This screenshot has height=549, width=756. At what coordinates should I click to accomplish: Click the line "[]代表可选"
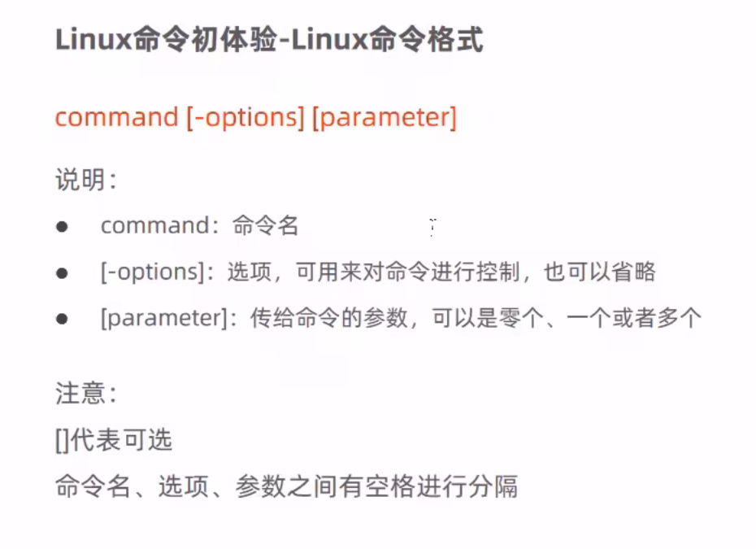(114, 440)
